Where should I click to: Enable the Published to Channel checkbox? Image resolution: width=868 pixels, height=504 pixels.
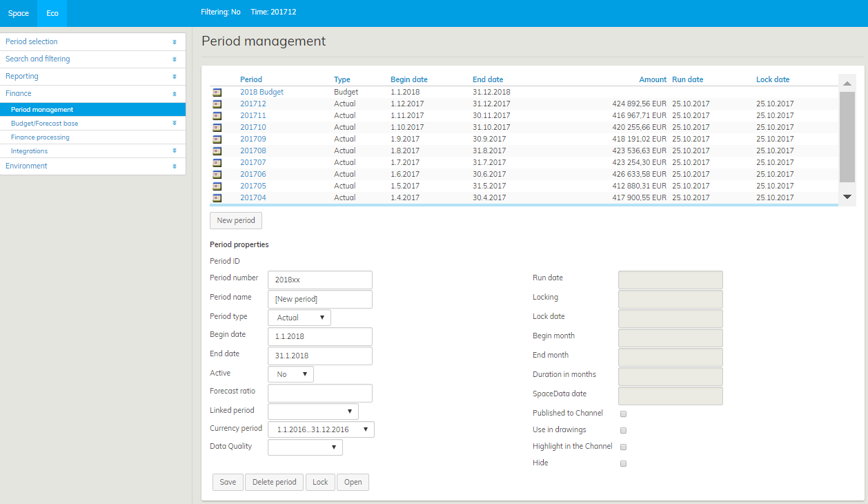[623, 414]
